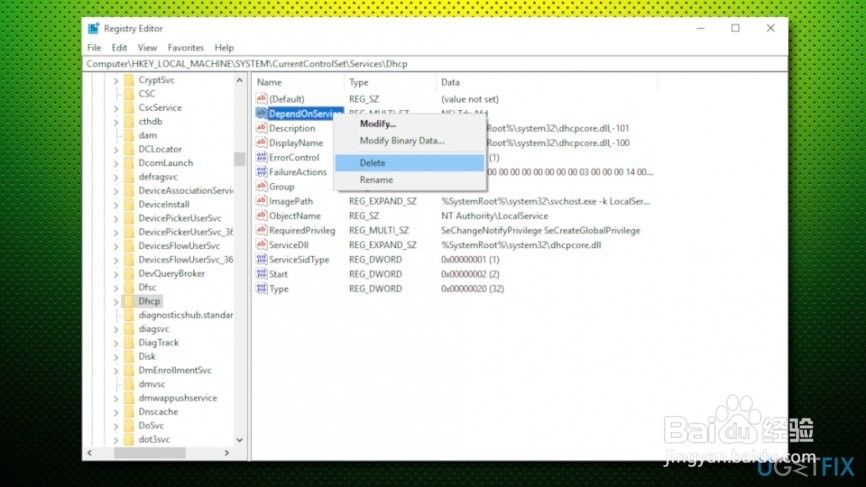Click the CSC folder icon
This screenshot has width=866, height=487.
pos(129,94)
